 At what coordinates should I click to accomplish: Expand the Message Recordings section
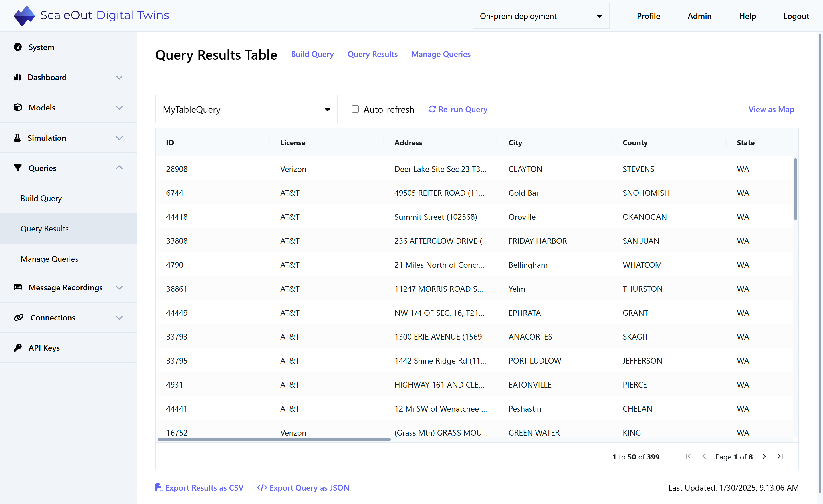pyautogui.click(x=119, y=287)
